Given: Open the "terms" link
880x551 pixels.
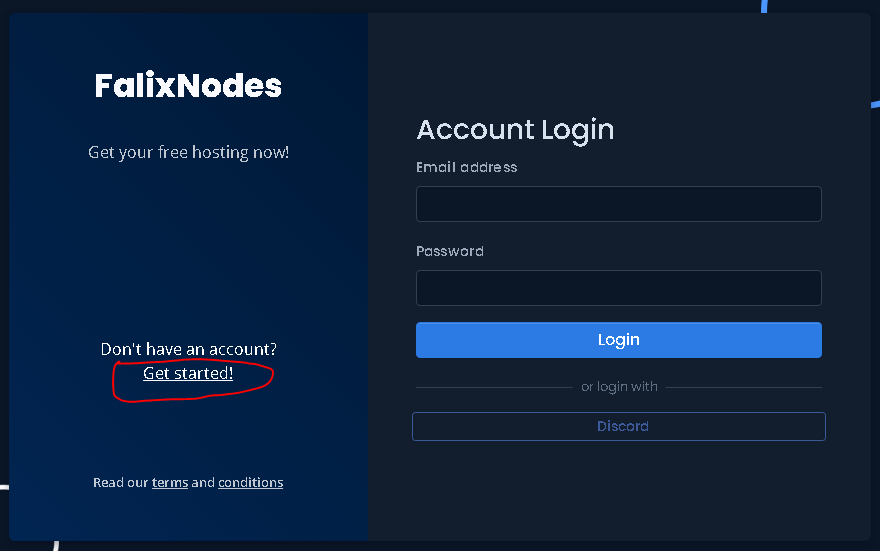Looking at the screenshot, I should point(170,483).
